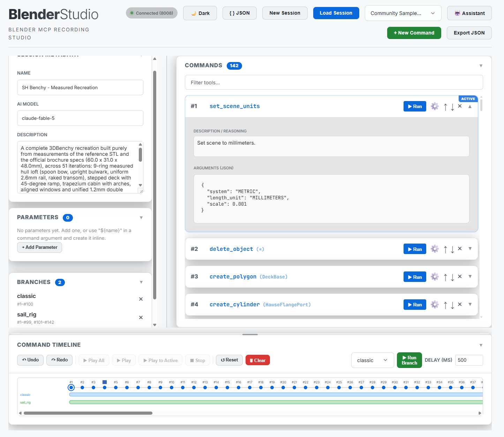Image resolution: width=504 pixels, height=437 pixels.
Task: Click the green New Command button
Action: [414, 33]
